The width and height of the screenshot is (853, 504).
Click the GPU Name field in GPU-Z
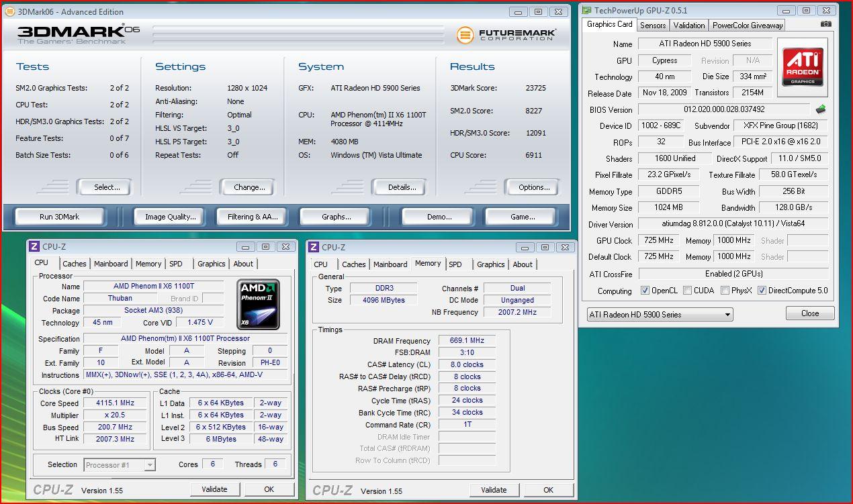705,44
